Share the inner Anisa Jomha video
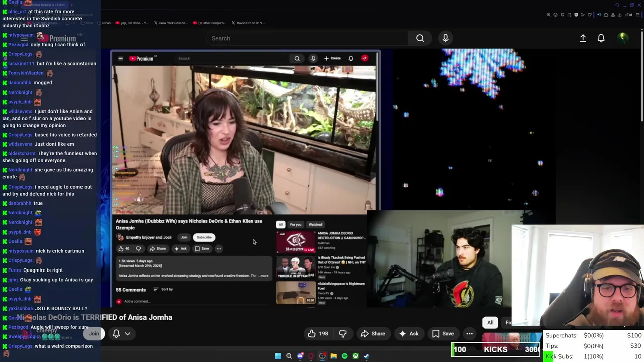Screen dimensions: 644x362 click(x=157, y=249)
